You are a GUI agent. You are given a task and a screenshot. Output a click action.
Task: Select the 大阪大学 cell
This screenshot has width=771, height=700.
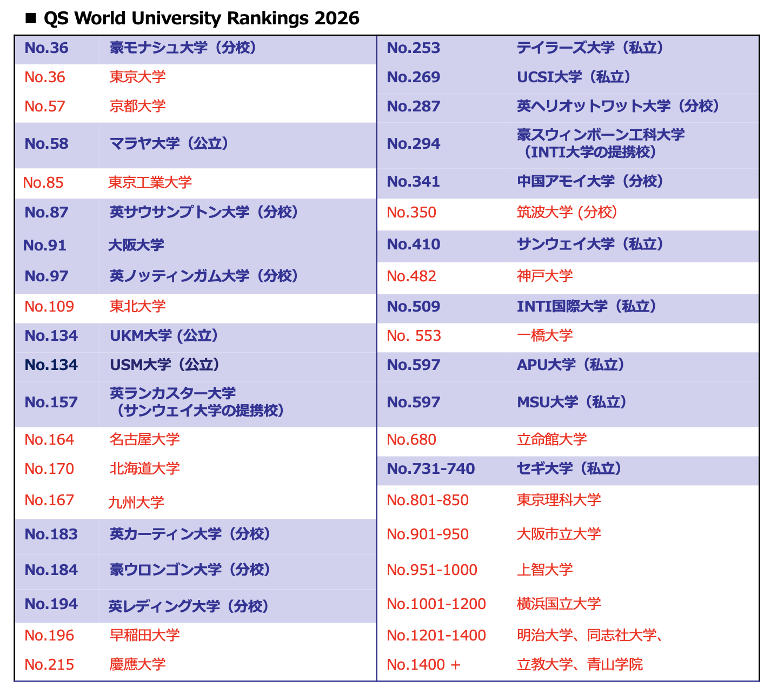136,245
